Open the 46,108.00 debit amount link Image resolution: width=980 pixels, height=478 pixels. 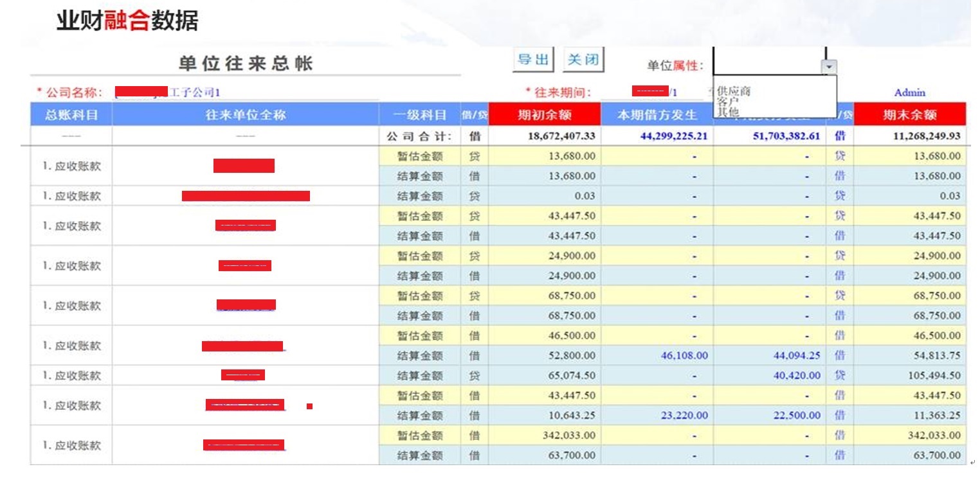click(x=684, y=355)
